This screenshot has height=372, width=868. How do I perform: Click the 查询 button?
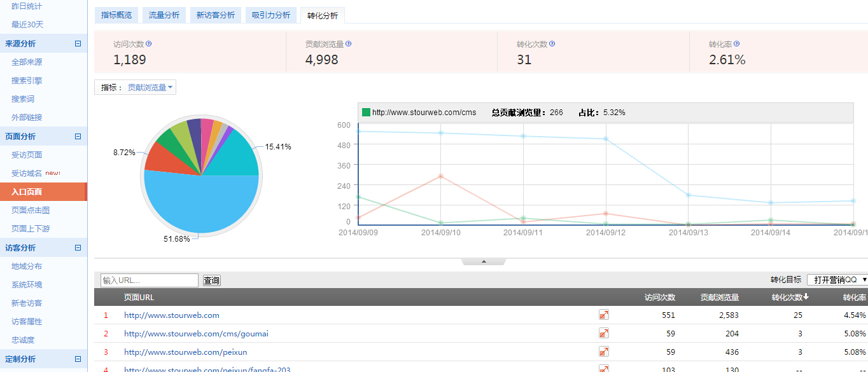click(211, 280)
